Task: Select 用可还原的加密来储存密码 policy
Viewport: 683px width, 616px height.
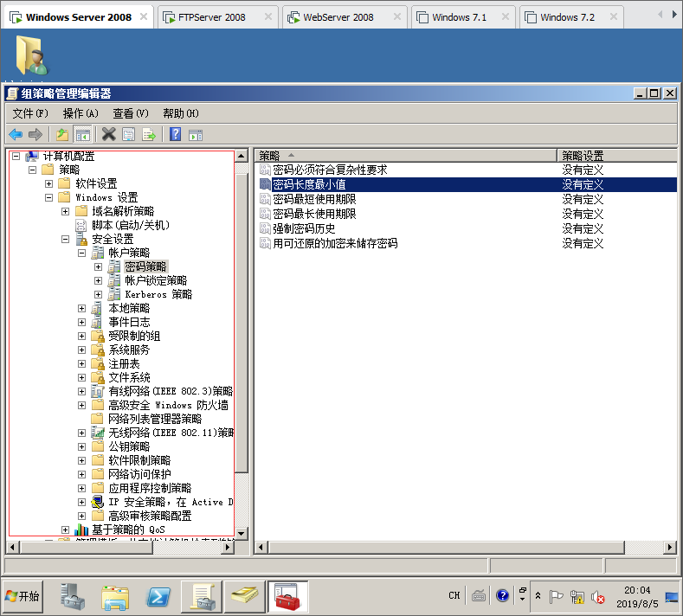Action: [x=335, y=243]
